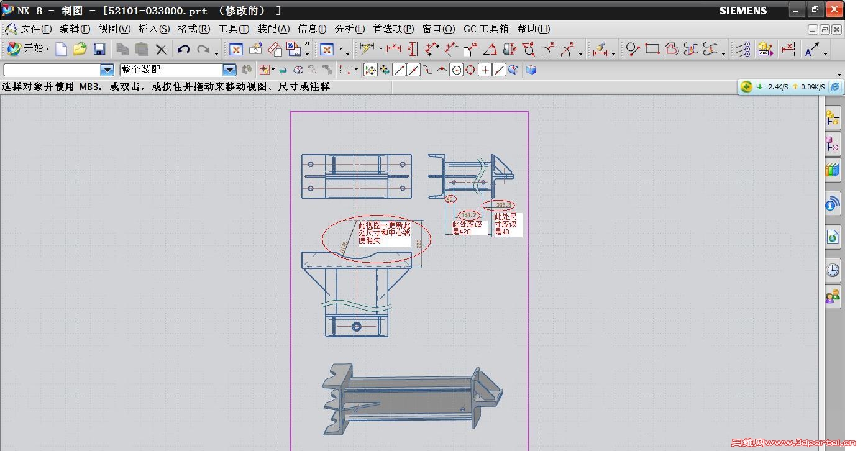868x451 pixels.
Task: Expand the toolbar overflow chevron after the view icons
Action: click(x=307, y=45)
